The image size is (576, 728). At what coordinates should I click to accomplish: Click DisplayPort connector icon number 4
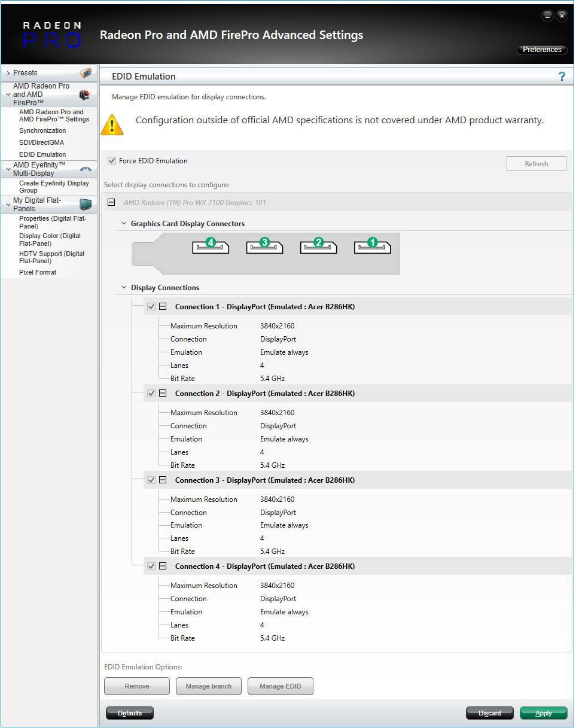[x=211, y=246]
